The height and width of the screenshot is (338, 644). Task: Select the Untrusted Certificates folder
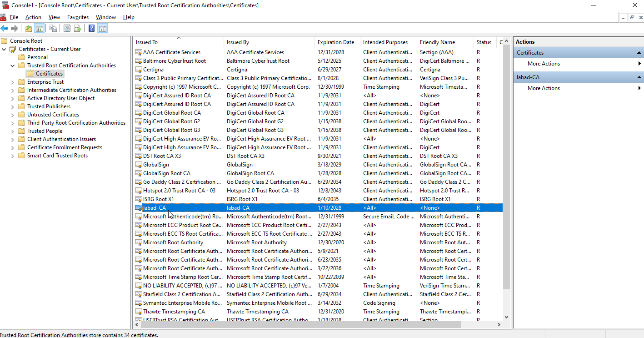pos(53,115)
